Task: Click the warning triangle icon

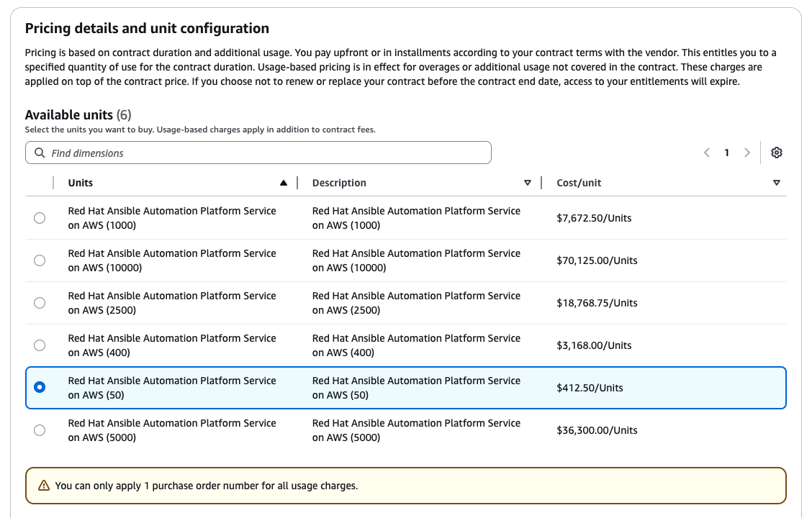Action: 44,486
